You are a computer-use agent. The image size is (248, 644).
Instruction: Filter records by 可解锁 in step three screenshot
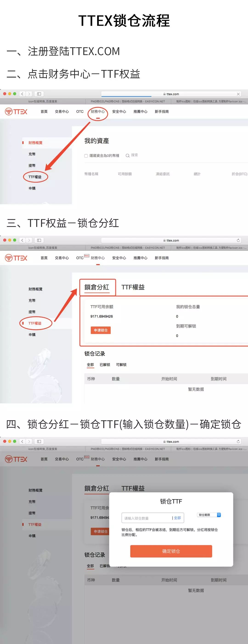[x=121, y=365]
